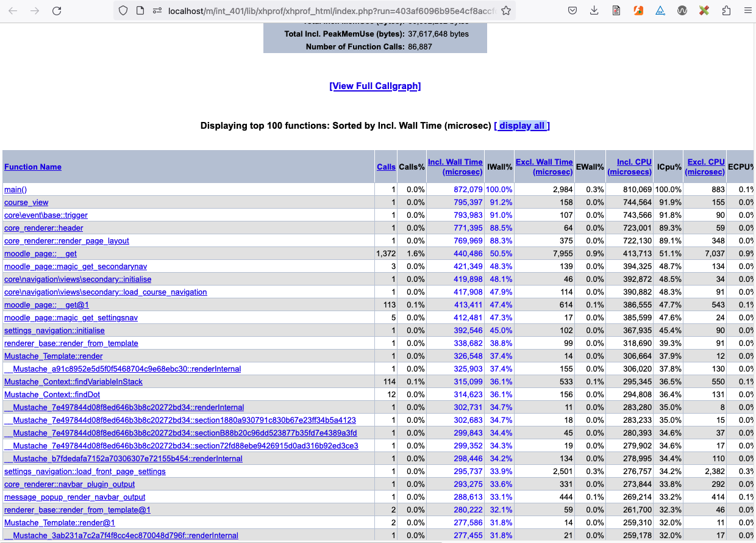Open __Mustache_7e497844d08f8ed646b3b8c20272bd34::renderInternal link

(x=124, y=408)
